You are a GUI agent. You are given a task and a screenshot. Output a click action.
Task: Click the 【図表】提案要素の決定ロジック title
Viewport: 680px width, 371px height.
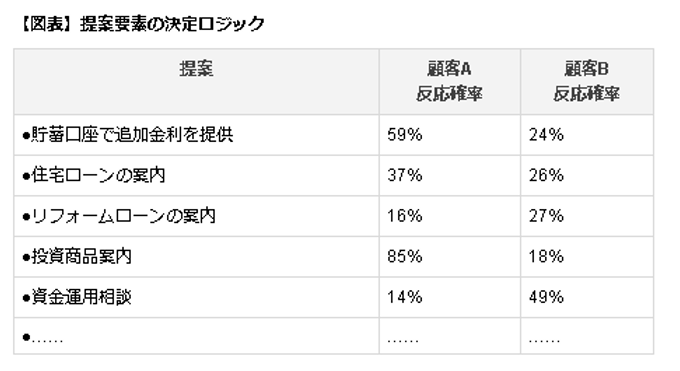(141, 24)
